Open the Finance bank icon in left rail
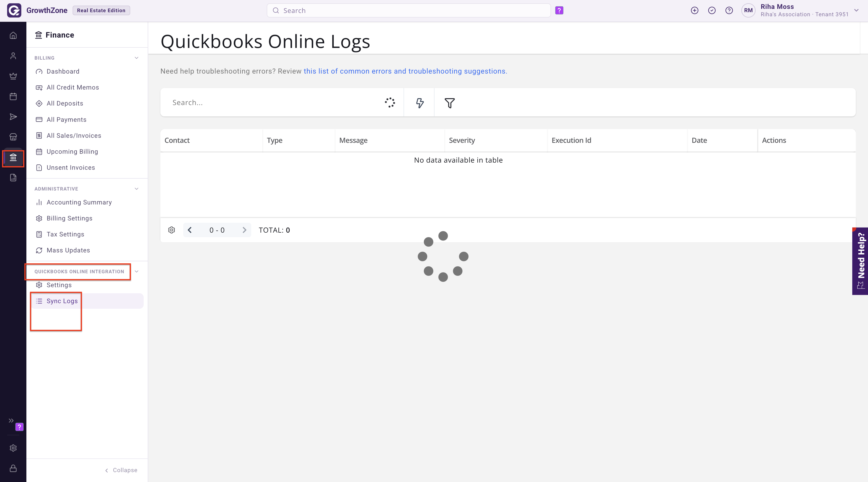868x482 pixels. [13, 157]
